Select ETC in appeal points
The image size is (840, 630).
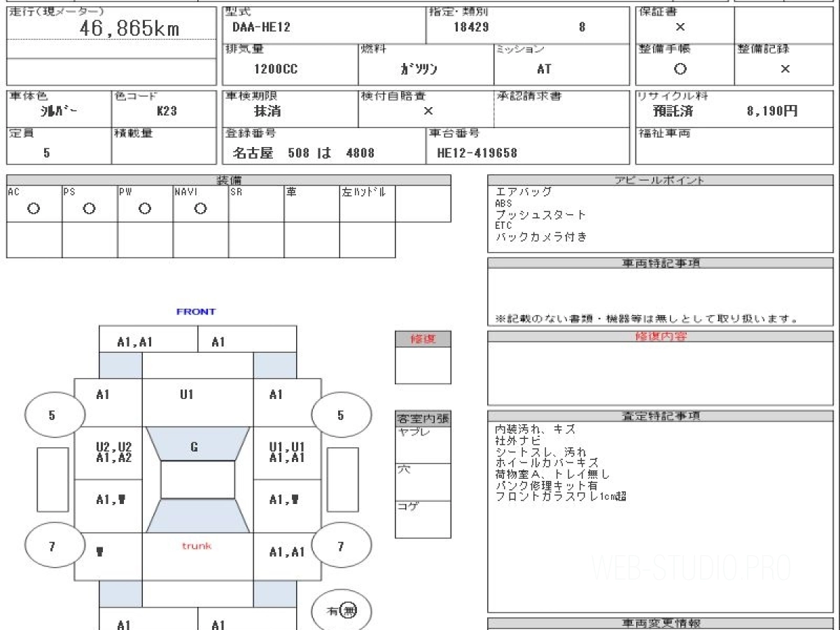503,225
